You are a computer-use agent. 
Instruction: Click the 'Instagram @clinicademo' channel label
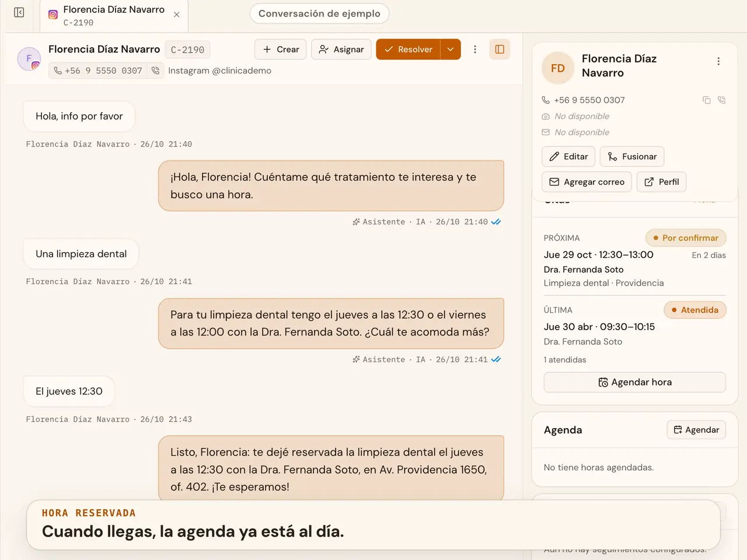coord(219,71)
